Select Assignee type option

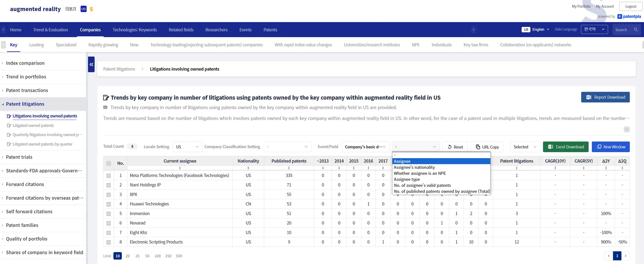click(441, 179)
